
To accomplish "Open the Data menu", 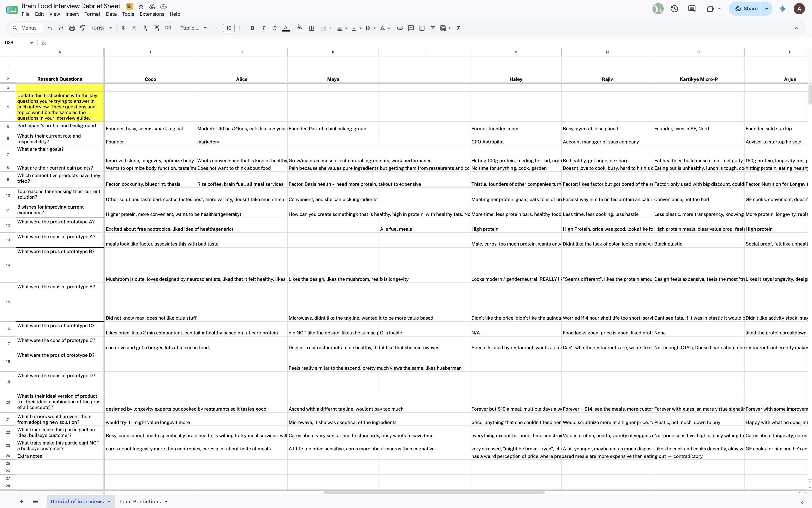I will click(111, 14).
